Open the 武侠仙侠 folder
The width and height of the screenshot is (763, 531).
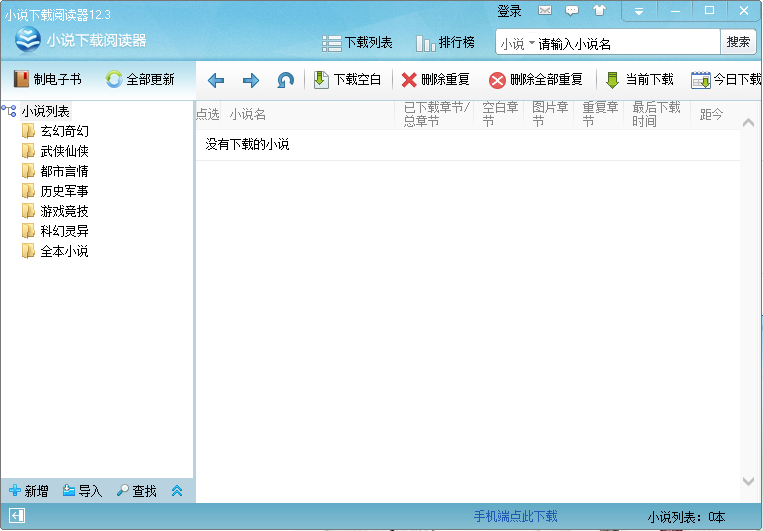[x=55, y=151]
